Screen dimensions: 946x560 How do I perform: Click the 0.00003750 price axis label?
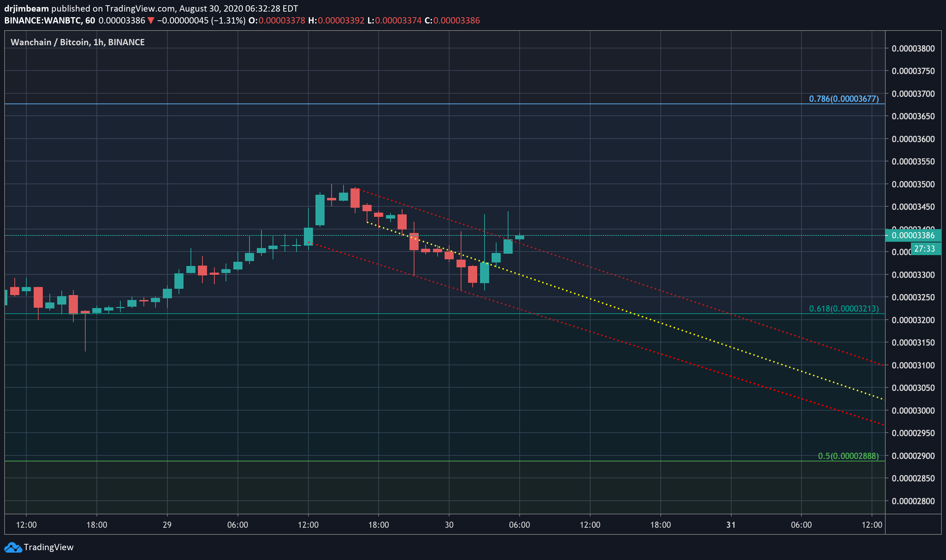[x=913, y=71]
